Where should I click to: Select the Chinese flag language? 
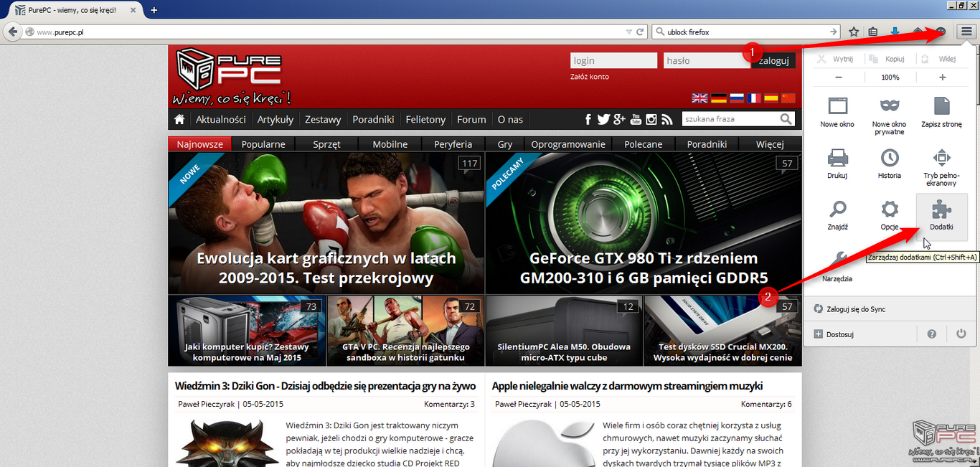788,98
